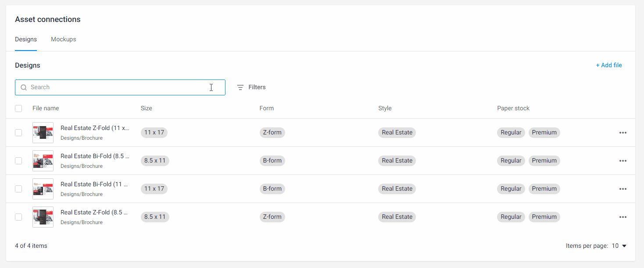Check the checkbox for Real Estate Bi-Fold (8.5 x 11)
This screenshot has width=644, height=268.
click(18, 160)
